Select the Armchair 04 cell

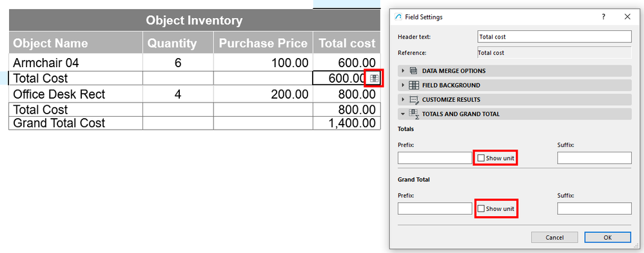point(76,63)
